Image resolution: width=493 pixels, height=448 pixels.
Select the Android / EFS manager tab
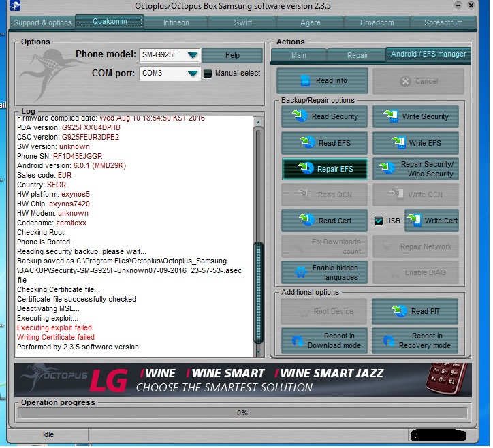[x=428, y=54]
